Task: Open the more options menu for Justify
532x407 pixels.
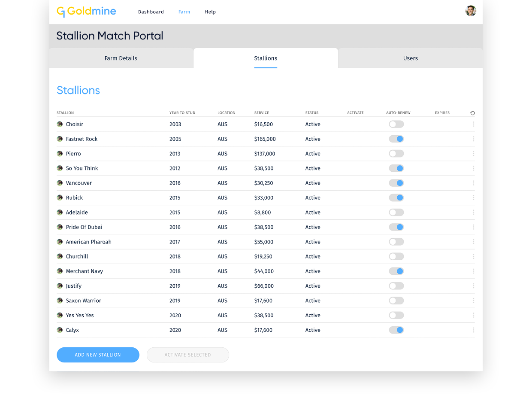Action: click(x=473, y=286)
